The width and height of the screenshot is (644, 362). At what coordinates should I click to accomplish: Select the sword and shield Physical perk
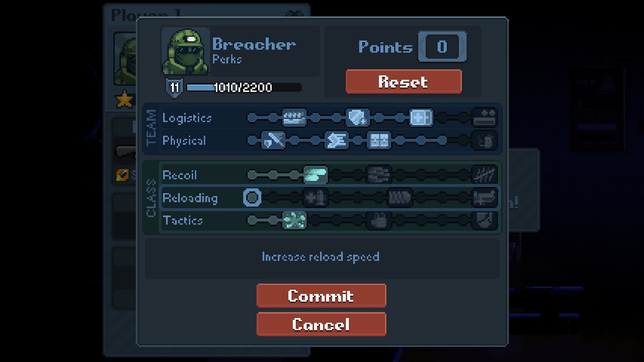273,140
